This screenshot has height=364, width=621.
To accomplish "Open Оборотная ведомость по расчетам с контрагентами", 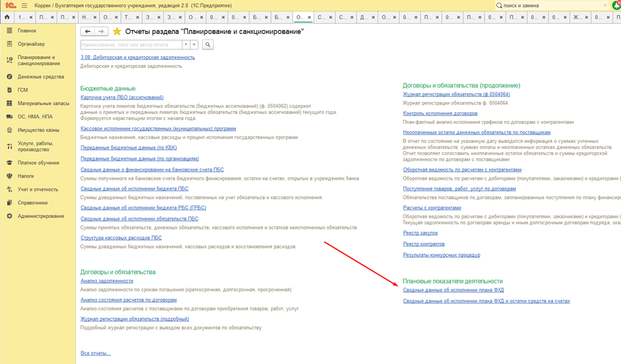I will point(462,170).
